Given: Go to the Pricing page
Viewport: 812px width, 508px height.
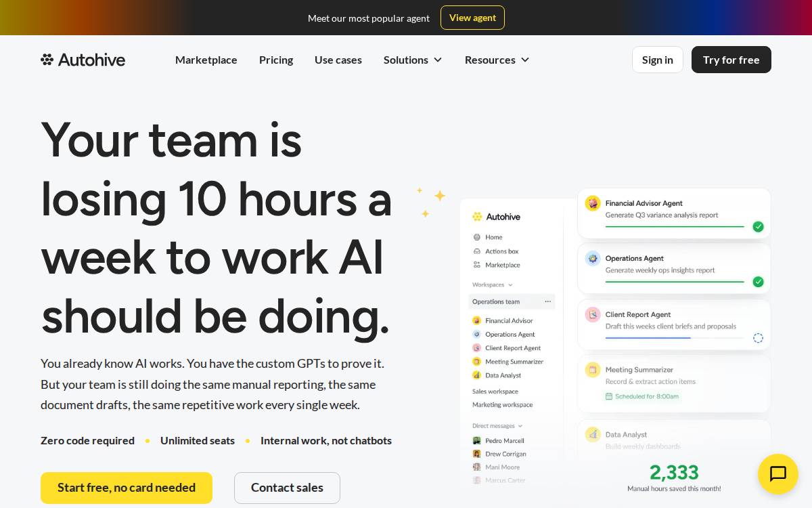Looking at the screenshot, I should pos(276,60).
